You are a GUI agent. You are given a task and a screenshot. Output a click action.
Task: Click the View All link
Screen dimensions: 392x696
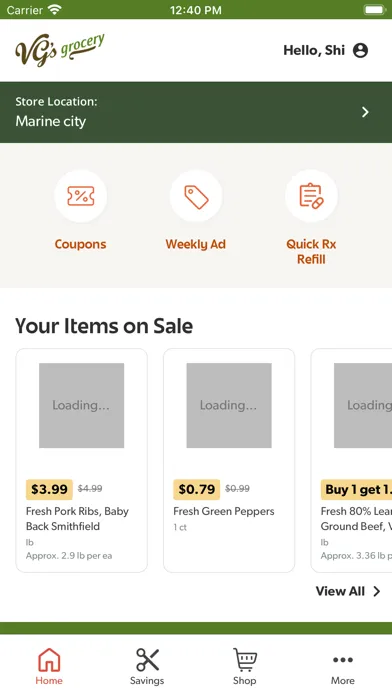click(340, 591)
